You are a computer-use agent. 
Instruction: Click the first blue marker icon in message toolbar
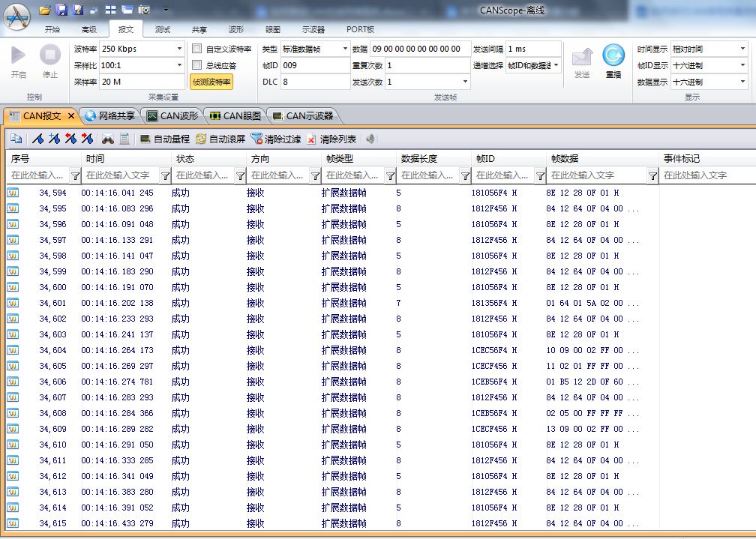37,139
